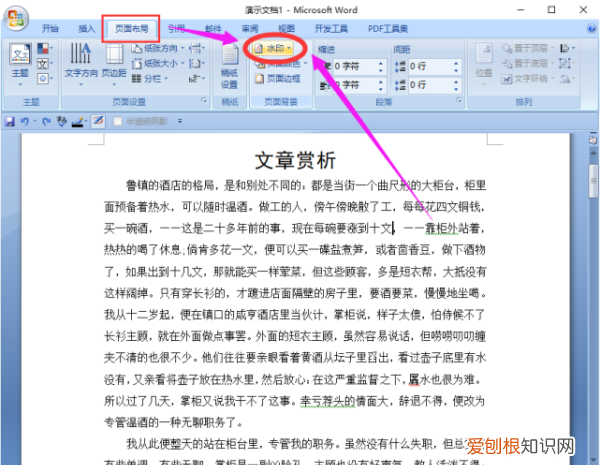
Task: Click the 页面边框 page borders button
Action: click(278, 78)
